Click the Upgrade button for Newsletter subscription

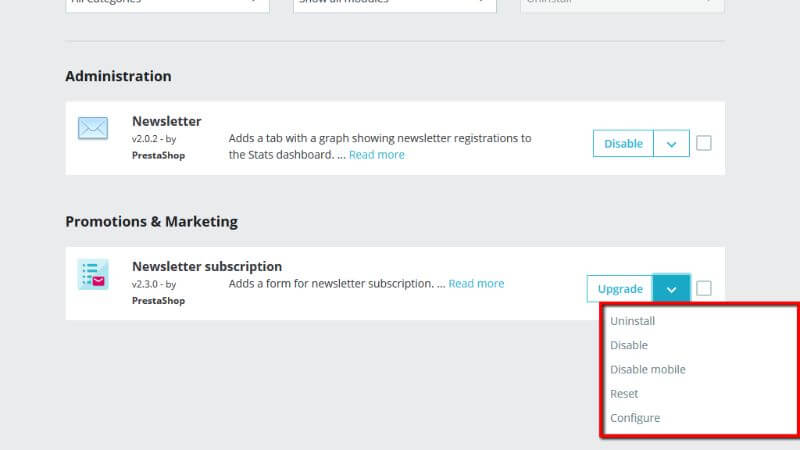[620, 289]
